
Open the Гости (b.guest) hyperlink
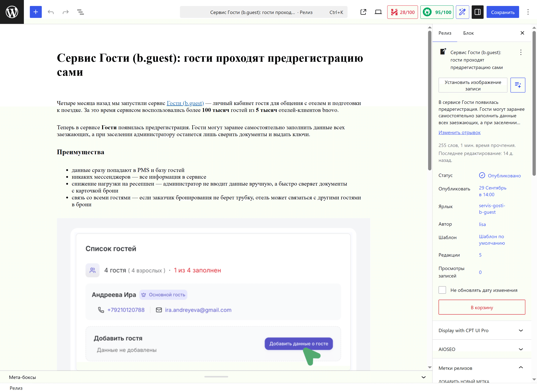185,103
